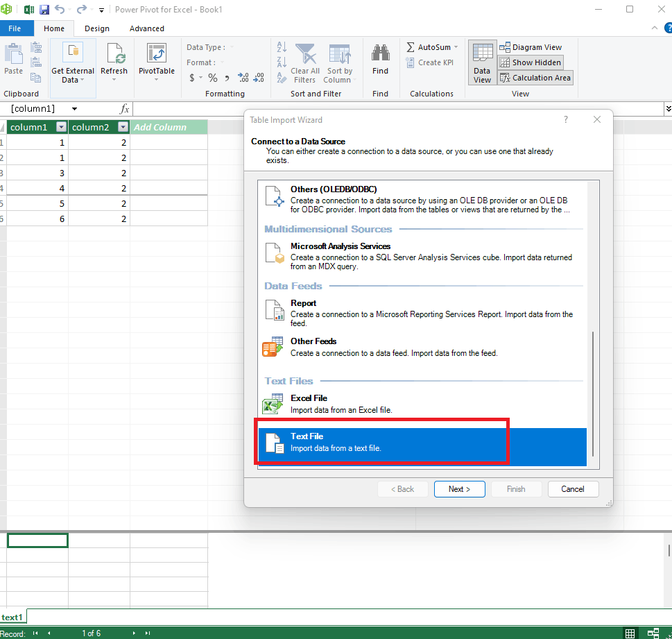Switch to the Design ribbon tab
The image size is (672, 639).
point(97,28)
